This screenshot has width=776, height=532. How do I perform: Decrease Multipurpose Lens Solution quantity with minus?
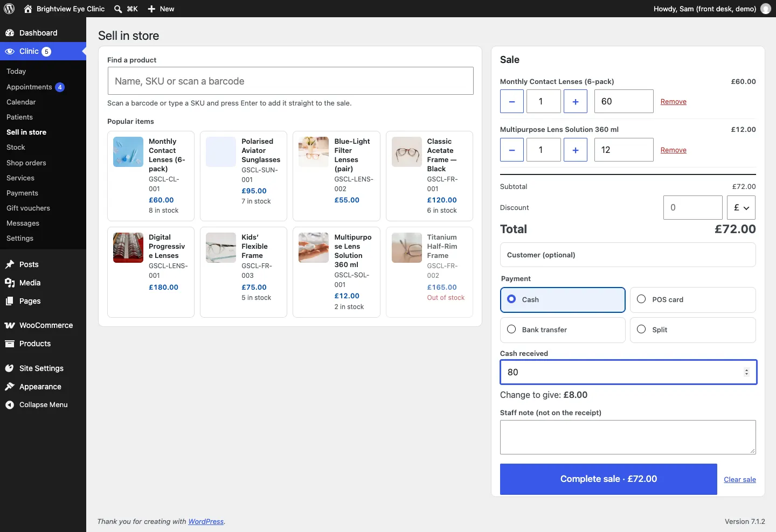coord(512,150)
